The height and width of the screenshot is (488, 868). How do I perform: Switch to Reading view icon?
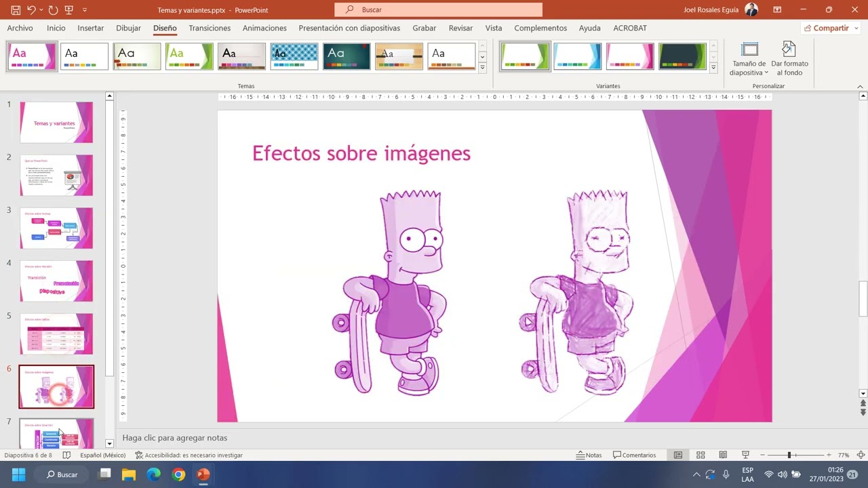(x=723, y=455)
